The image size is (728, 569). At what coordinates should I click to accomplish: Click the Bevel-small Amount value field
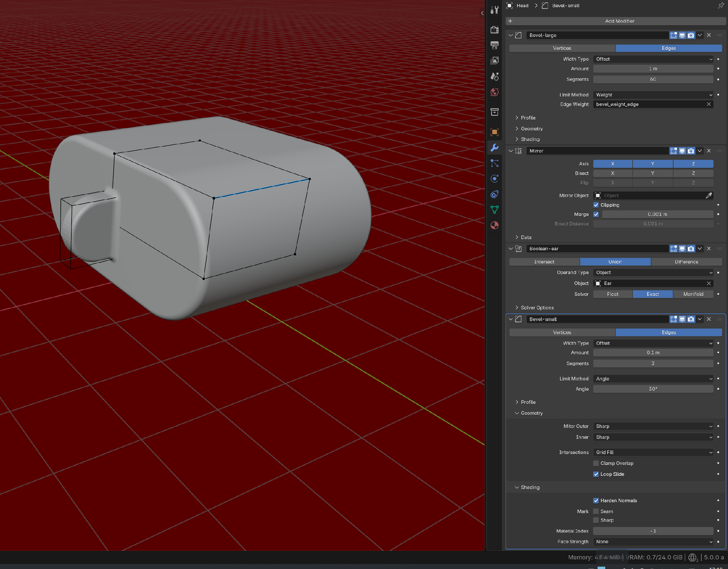coord(653,353)
